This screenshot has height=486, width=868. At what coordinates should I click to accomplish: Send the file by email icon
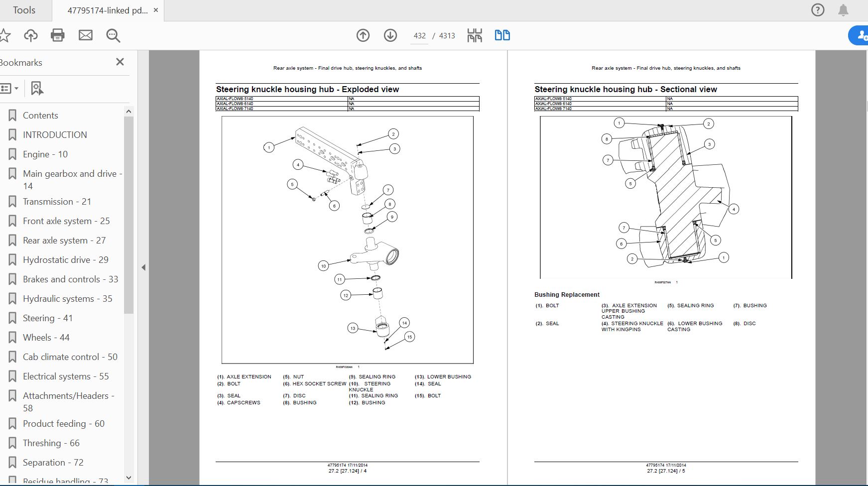(86, 35)
